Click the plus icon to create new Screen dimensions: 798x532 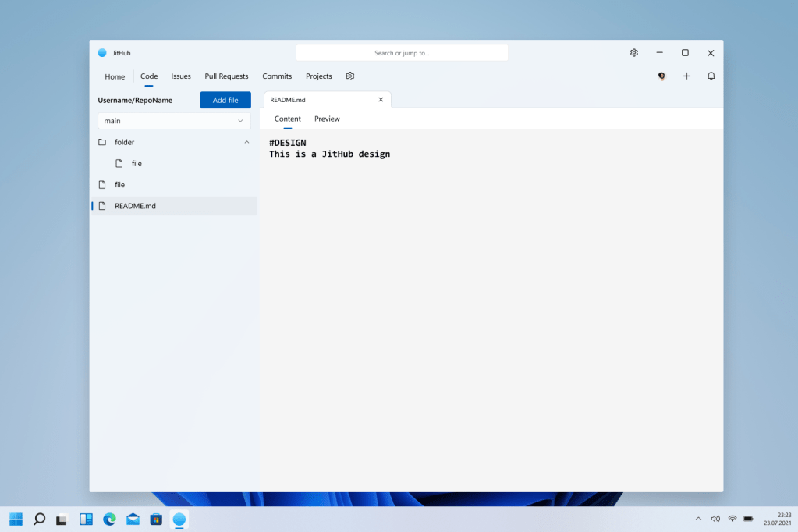pyautogui.click(x=686, y=76)
